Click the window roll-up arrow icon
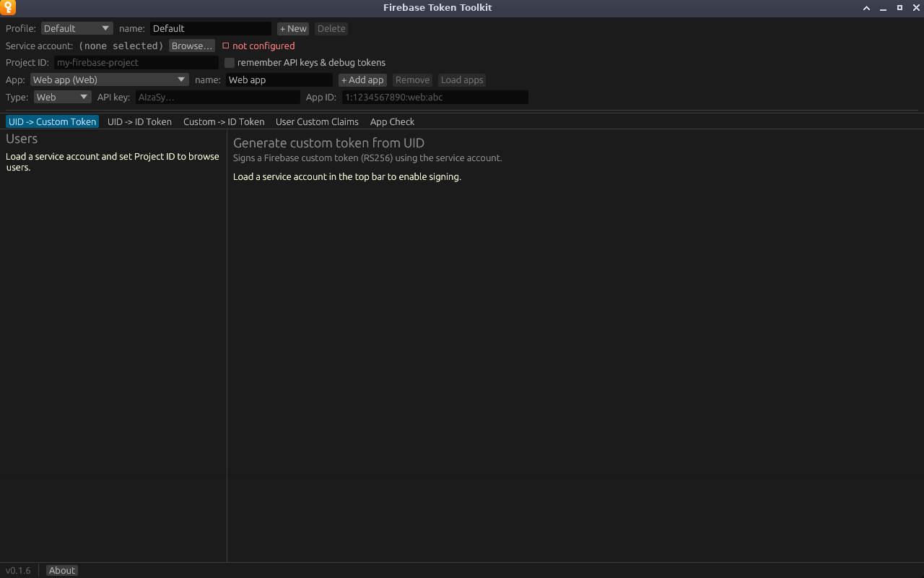The height and width of the screenshot is (578, 924). (x=866, y=8)
